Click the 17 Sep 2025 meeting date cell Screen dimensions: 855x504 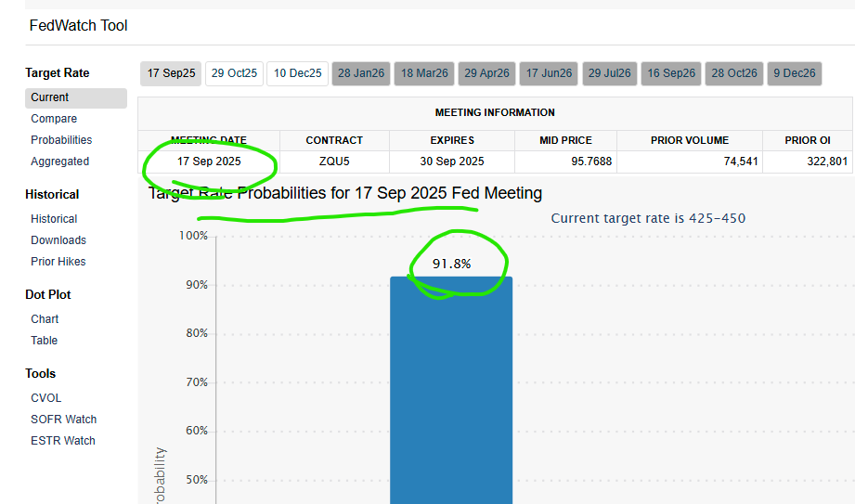(209, 162)
